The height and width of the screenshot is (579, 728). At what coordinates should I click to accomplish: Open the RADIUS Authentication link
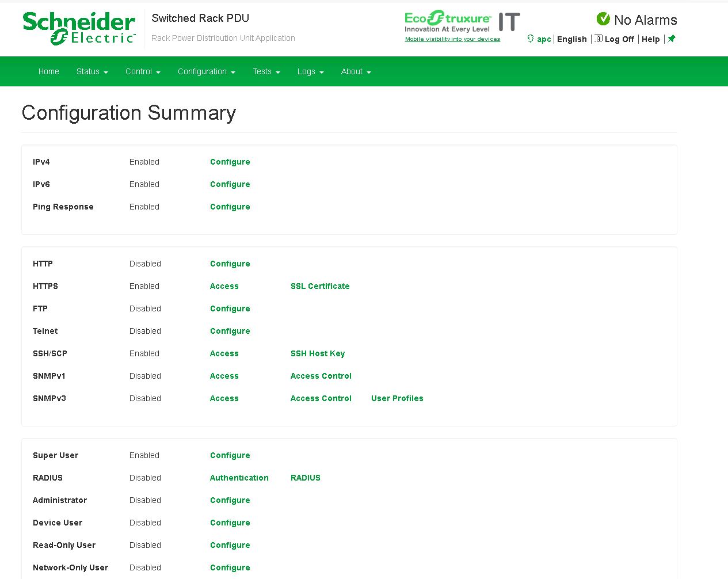239,478
